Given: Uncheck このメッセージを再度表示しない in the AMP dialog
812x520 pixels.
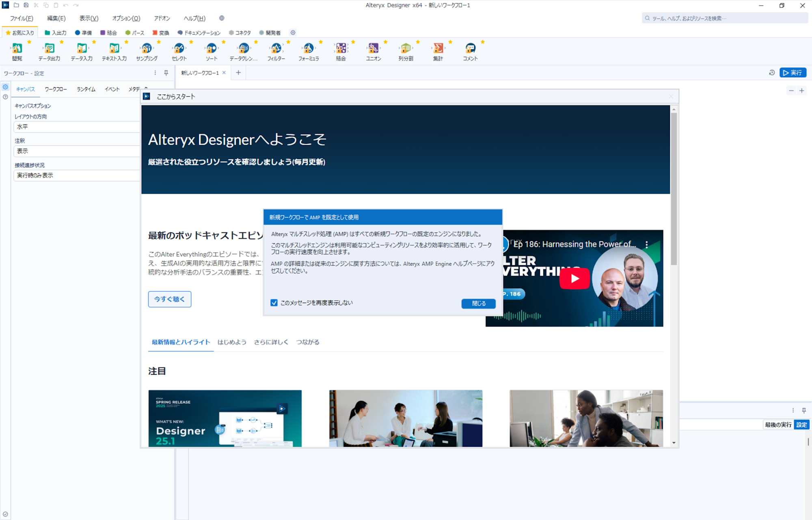Looking at the screenshot, I should coord(274,303).
